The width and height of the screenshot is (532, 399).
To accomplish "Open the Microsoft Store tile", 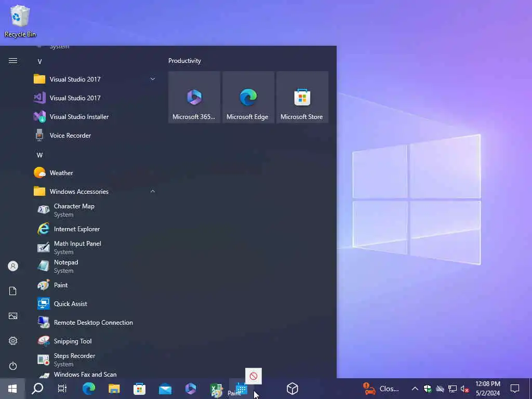I will [302, 97].
